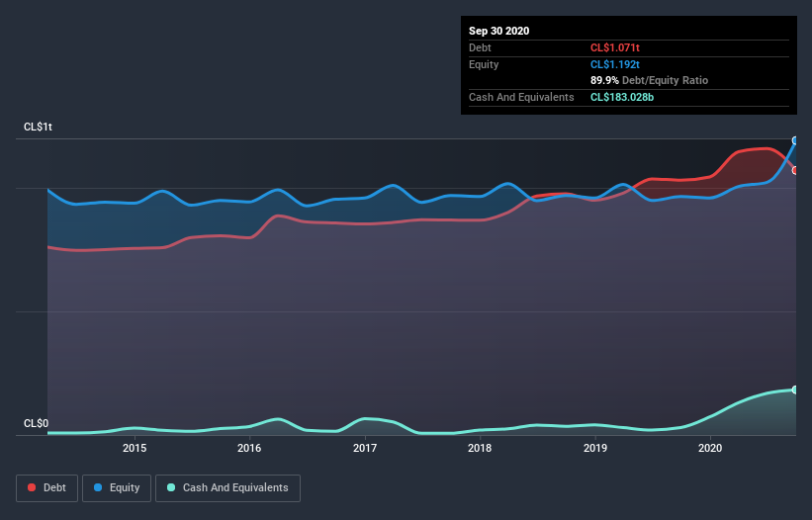Image resolution: width=812 pixels, height=520 pixels.
Task: Select the 2018 x-axis label
Action: (x=480, y=448)
